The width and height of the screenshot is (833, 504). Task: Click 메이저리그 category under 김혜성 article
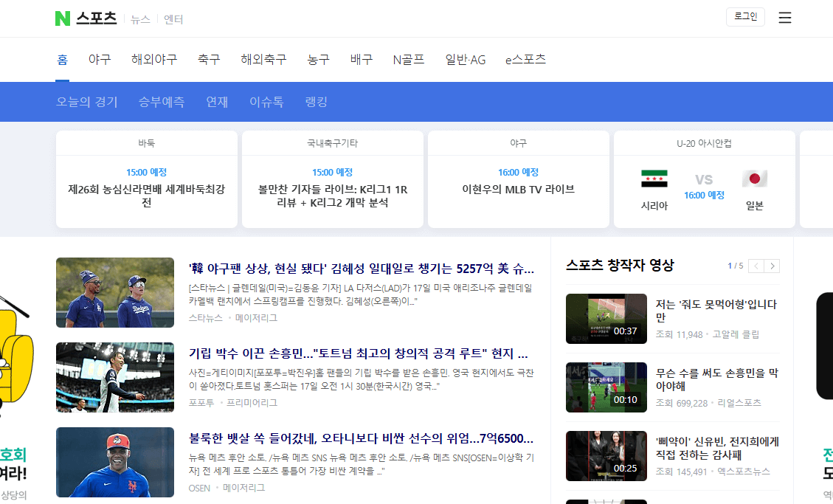pos(256,318)
